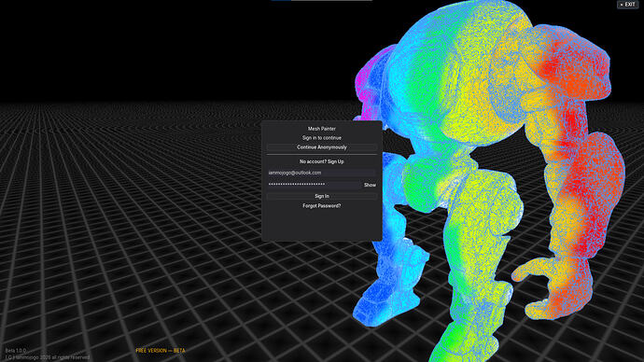Click the Continue Anonymously button
The width and height of the screenshot is (644, 362).
(x=322, y=147)
